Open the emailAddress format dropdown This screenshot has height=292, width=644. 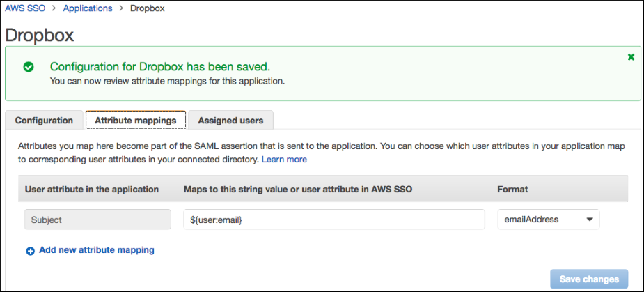[549, 220]
